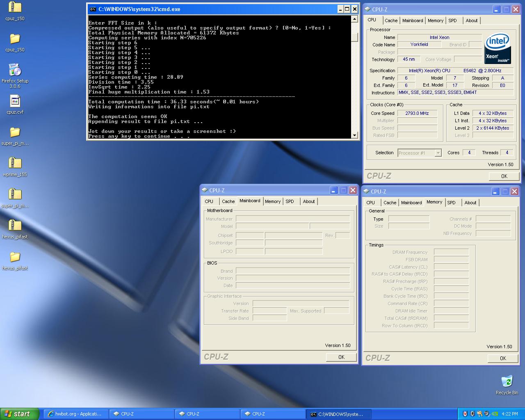The height and width of the screenshot is (420, 525).
Task: Click OK in the CPU-Z Memory window
Action: [503, 358]
